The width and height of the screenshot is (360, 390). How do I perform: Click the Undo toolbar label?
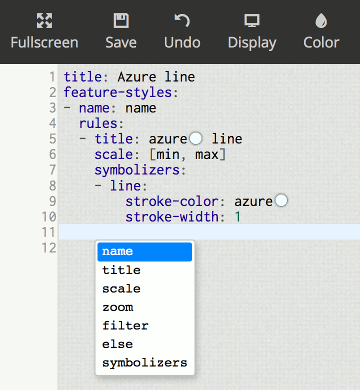[182, 43]
